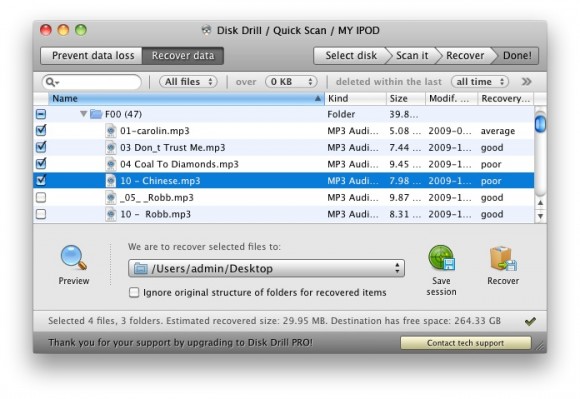Uncheck 04 Coal To Diamonds.mp3 checkbox
This screenshot has width=580, height=399.
(x=41, y=163)
